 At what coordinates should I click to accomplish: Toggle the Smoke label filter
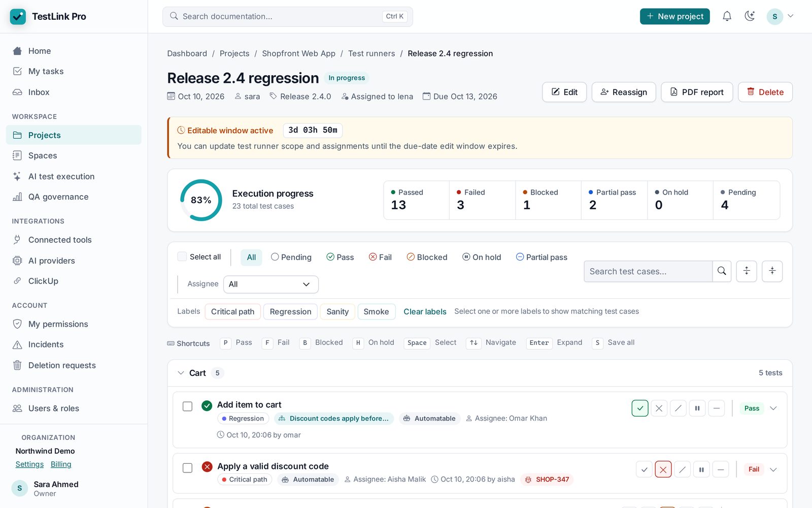click(x=376, y=311)
